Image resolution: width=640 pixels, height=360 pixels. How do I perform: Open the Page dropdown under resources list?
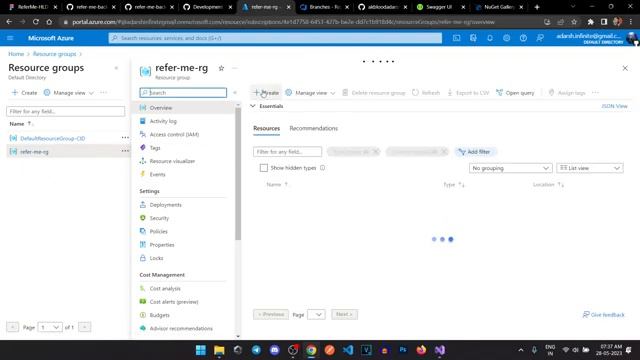[316, 315]
